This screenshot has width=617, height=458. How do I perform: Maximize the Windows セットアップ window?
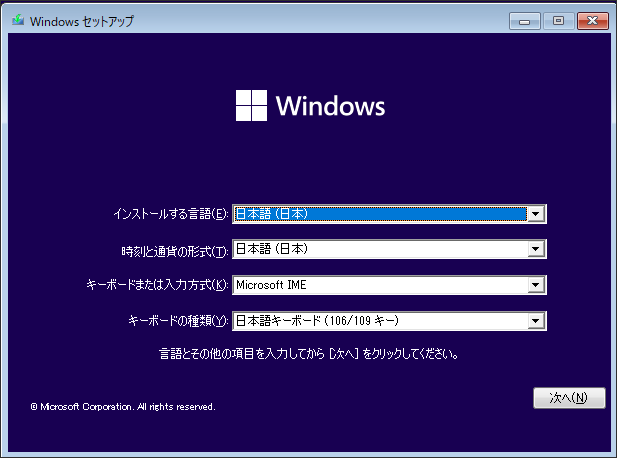pyautogui.click(x=558, y=21)
